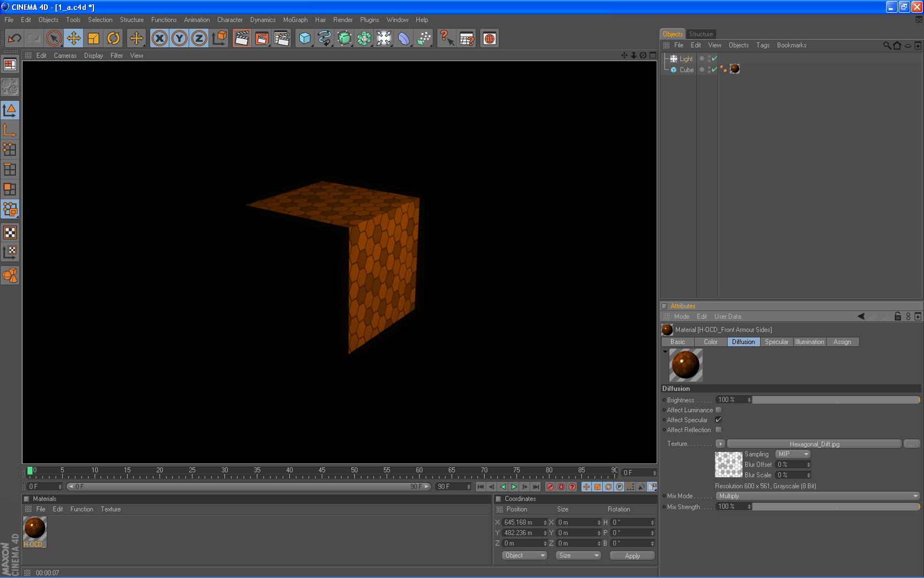The height and width of the screenshot is (578, 924).
Task: Adjust the Brightness slider
Action: pos(835,400)
